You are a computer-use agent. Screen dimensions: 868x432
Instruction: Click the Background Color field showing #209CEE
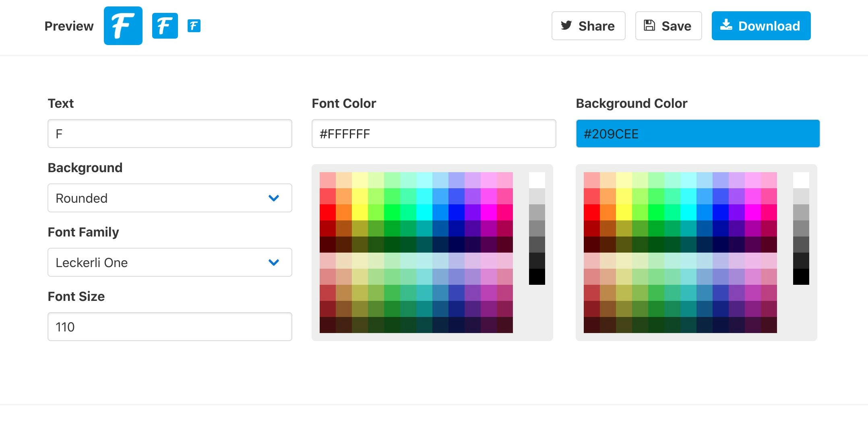[698, 134]
